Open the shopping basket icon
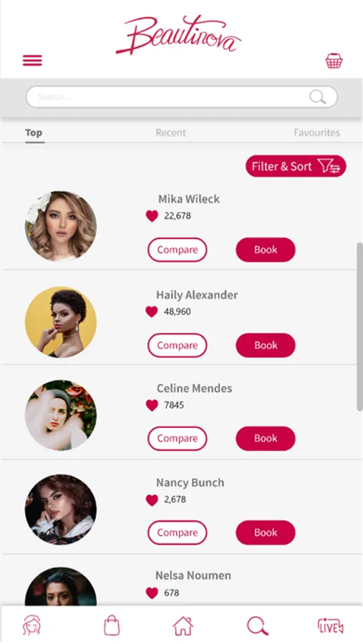The image size is (363, 644). 334,61
